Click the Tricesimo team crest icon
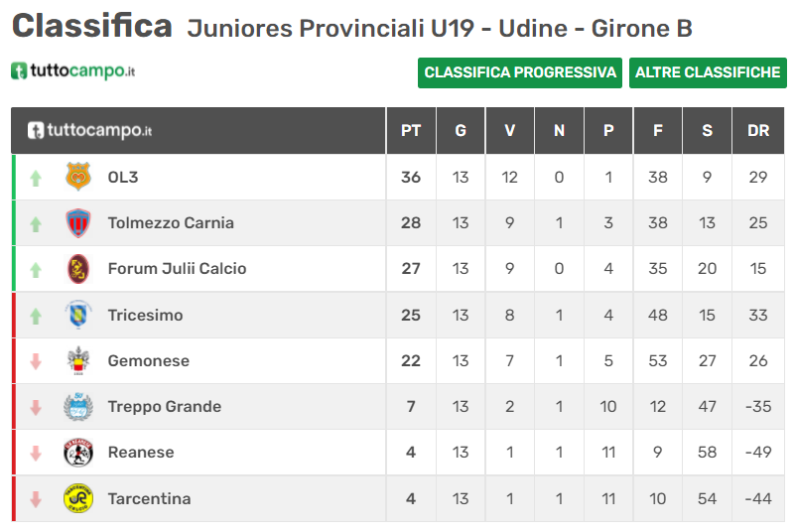795x532 pixels. click(x=77, y=316)
